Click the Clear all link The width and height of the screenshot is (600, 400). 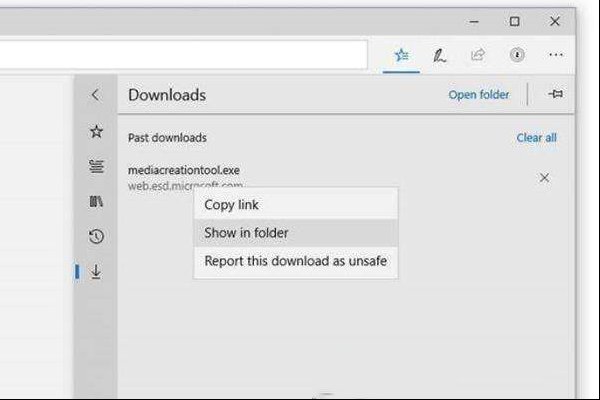(536, 138)
